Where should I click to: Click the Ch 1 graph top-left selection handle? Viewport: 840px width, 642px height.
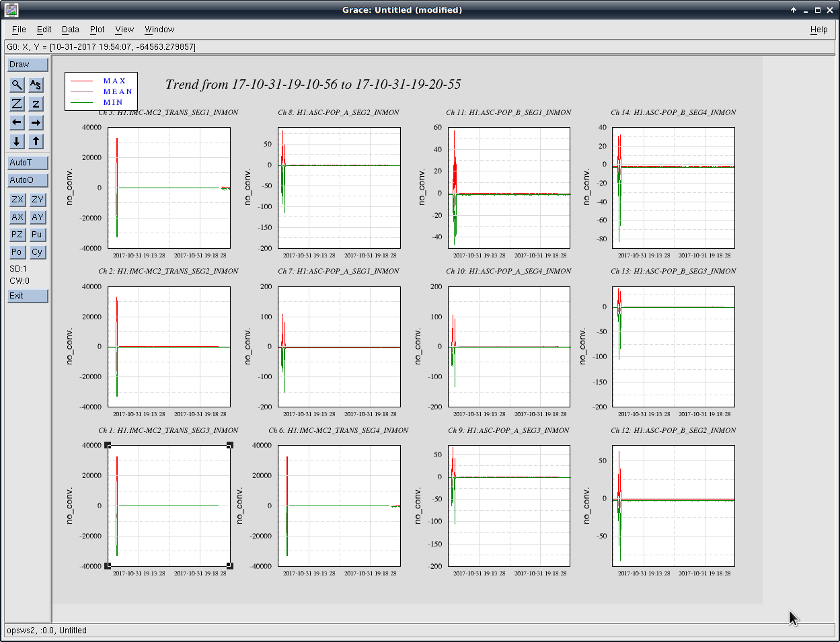coord(108,445)
